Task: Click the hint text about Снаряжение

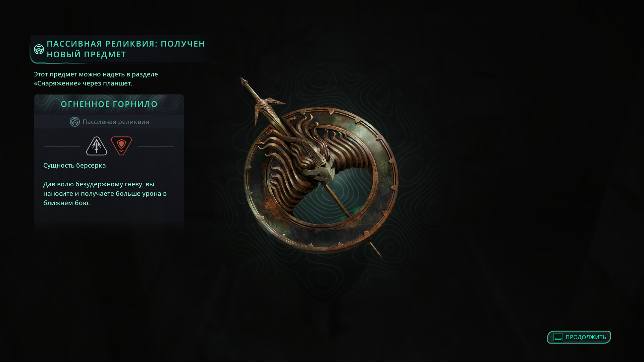Action: tap(96, 79)
